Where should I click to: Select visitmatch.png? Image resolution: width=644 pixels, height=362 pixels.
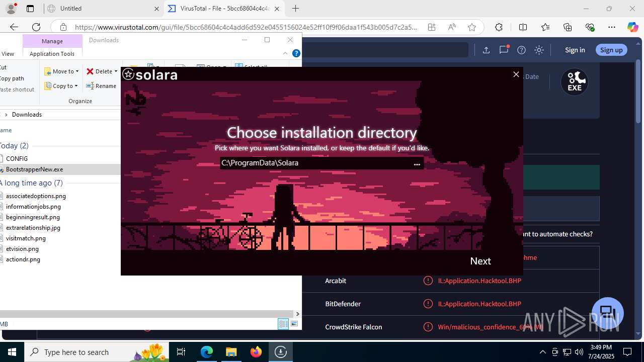[26, 238]
